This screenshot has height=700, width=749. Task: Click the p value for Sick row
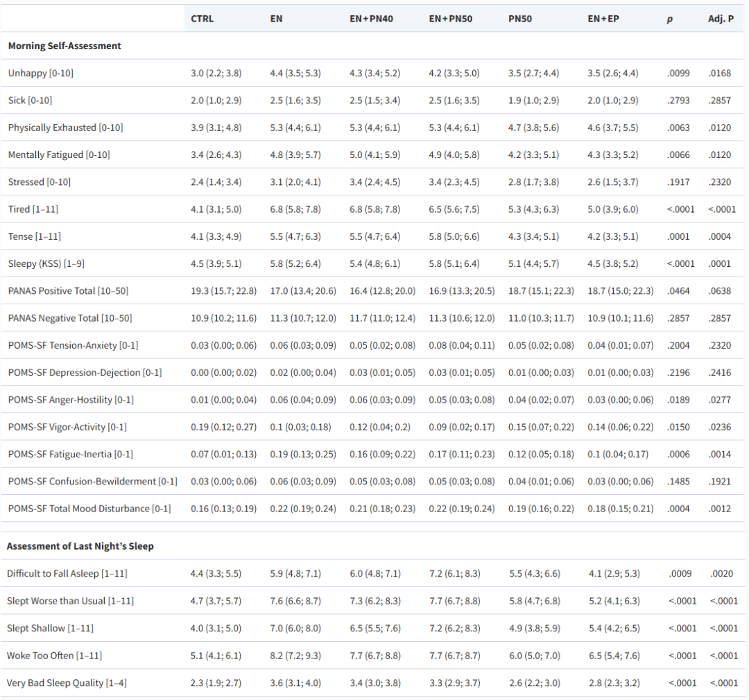[678, 100]
